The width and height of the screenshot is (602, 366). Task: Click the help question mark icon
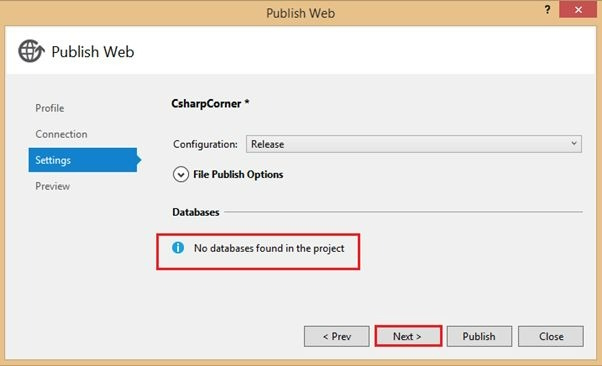pos(547,10)
